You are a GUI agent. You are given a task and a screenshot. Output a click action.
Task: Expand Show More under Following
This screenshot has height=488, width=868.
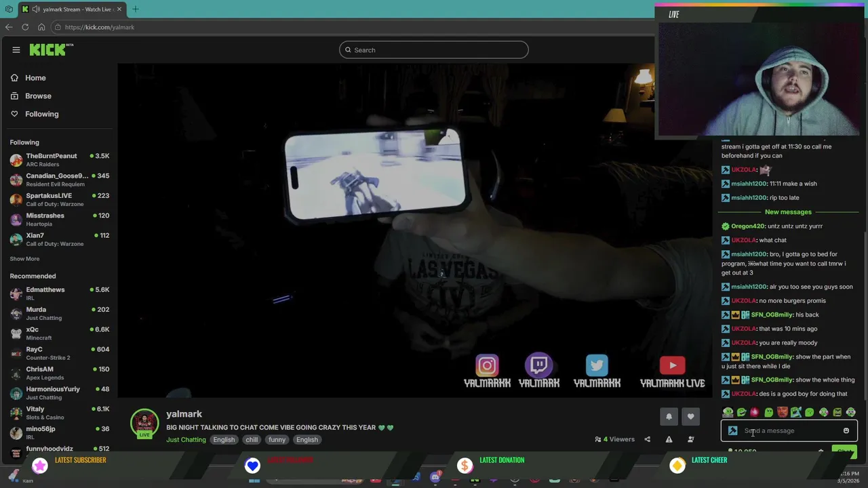pyautogui.click(x=24, y=259)
